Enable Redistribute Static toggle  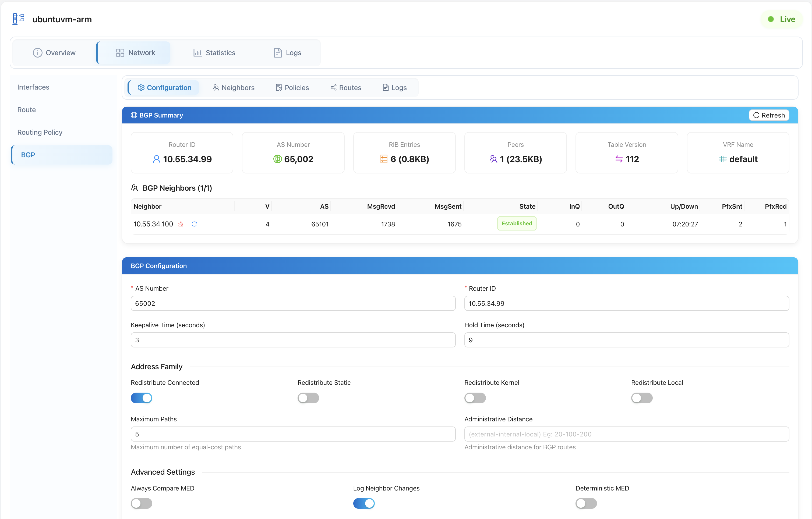point(308,398)
